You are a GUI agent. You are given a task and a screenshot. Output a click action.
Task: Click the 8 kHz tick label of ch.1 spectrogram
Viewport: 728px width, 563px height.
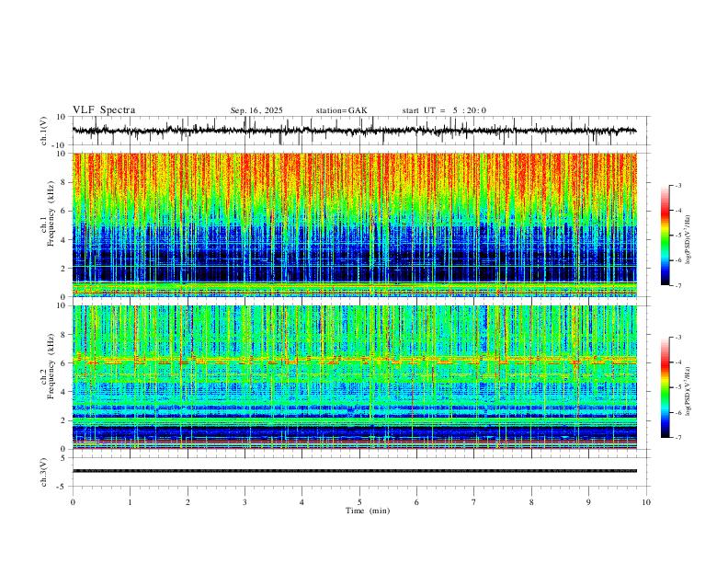click(x=64, y=182)
